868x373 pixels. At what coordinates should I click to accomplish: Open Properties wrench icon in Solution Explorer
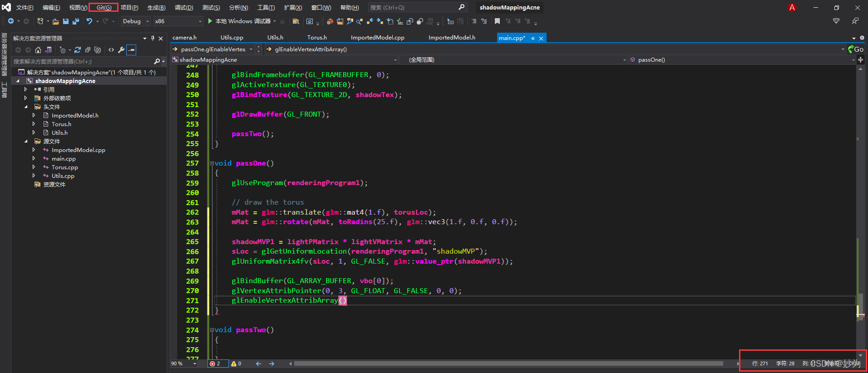(121, 50)
